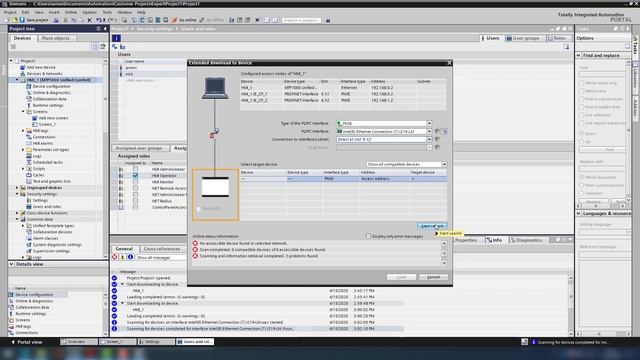
Task: Expand the Cross-device functions tree node
Action: 17,213
